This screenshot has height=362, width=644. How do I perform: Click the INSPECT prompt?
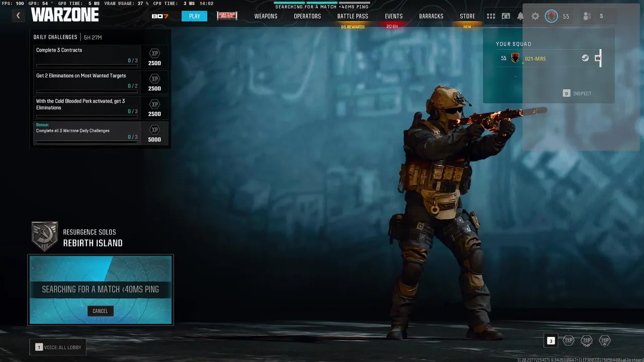point(577,94)
